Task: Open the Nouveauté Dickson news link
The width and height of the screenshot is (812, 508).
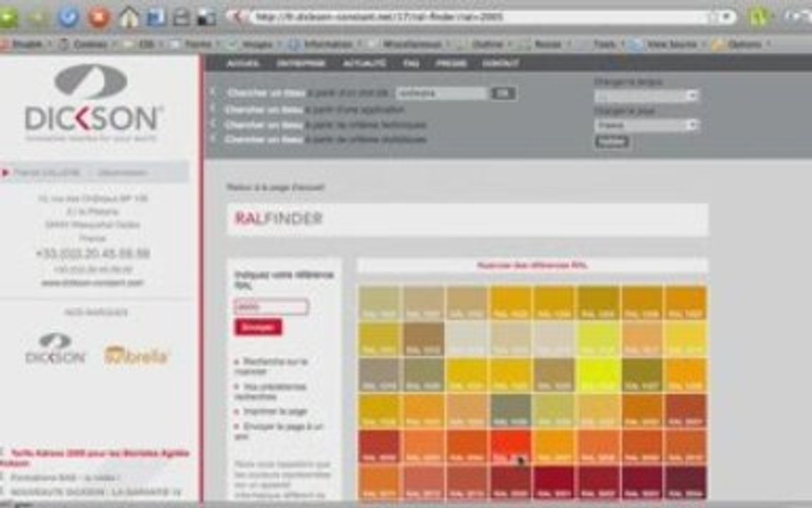Action: [95, 492]
